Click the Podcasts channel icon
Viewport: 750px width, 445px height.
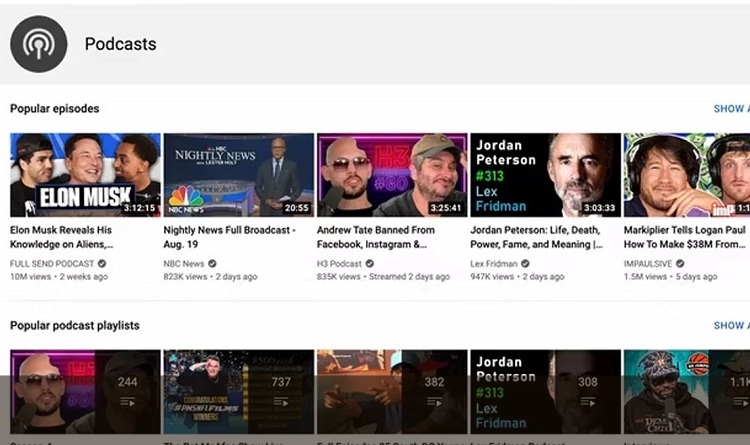[x=39, y=44]
